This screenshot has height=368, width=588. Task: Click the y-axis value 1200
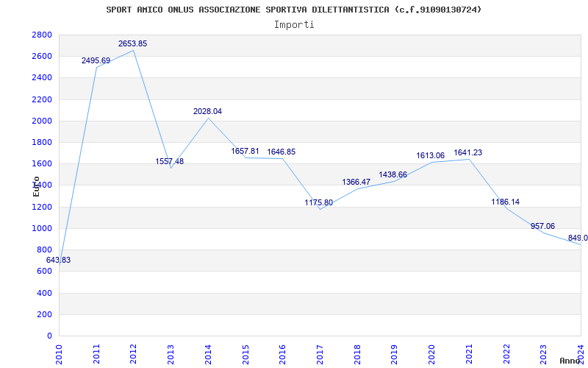pos(42,207)
